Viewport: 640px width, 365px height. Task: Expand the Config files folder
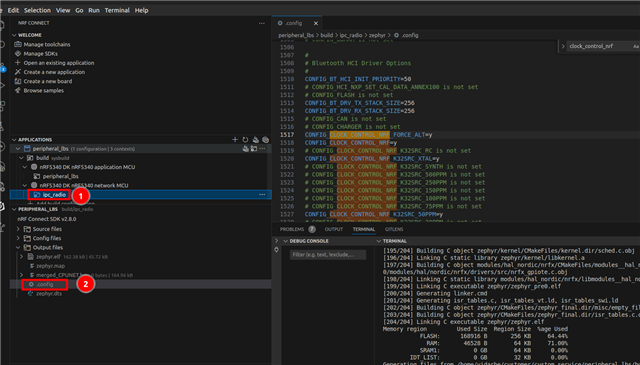tap(18, 238)
